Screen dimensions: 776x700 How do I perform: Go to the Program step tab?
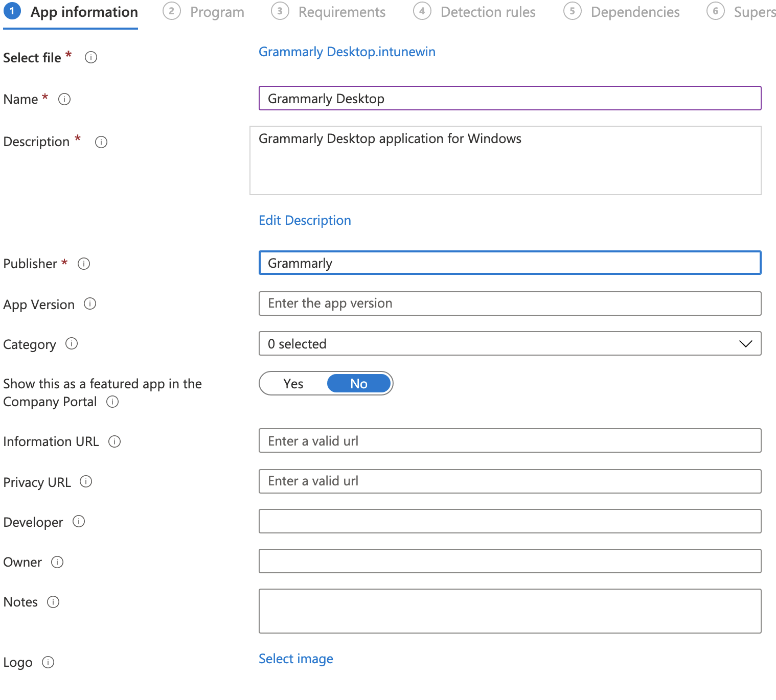click(203, 12)
